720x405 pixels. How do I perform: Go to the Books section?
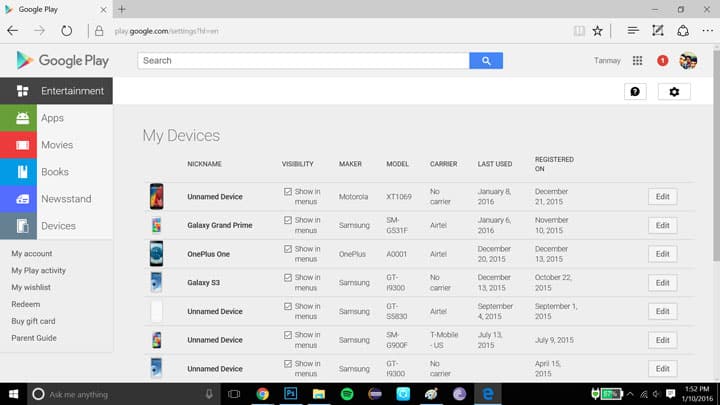[56, 172]
